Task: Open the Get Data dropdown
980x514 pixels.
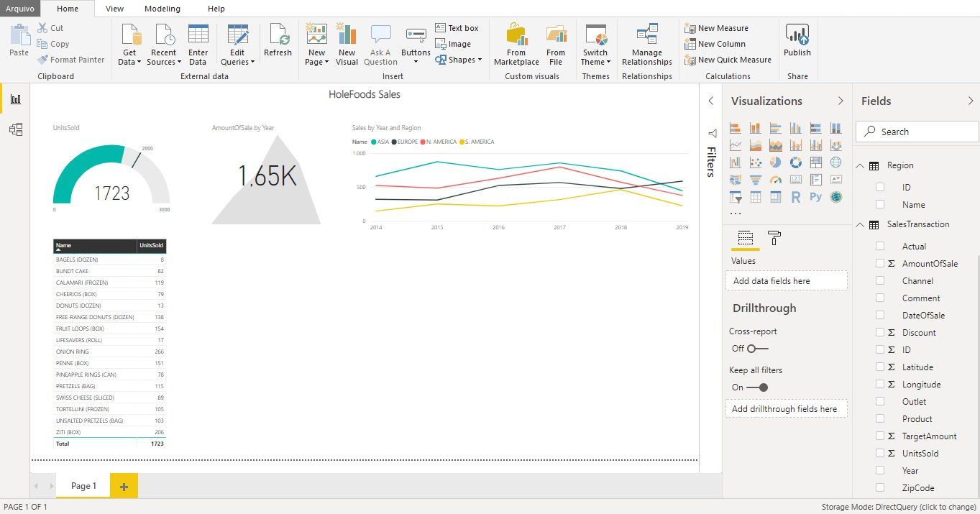Action: tap(130, 58)
